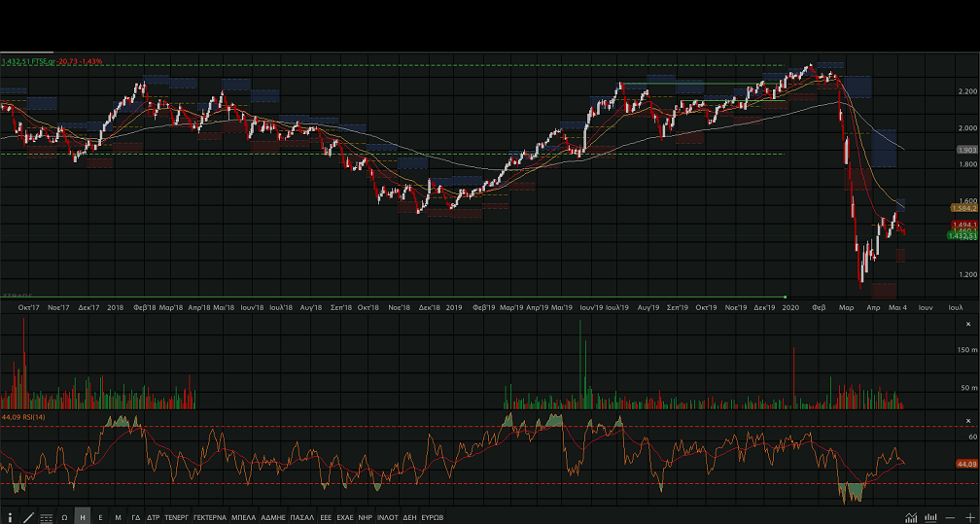This screenshot has width=980, height=524.
Task: Open the data table grid icon
Action: click(46, 517)
